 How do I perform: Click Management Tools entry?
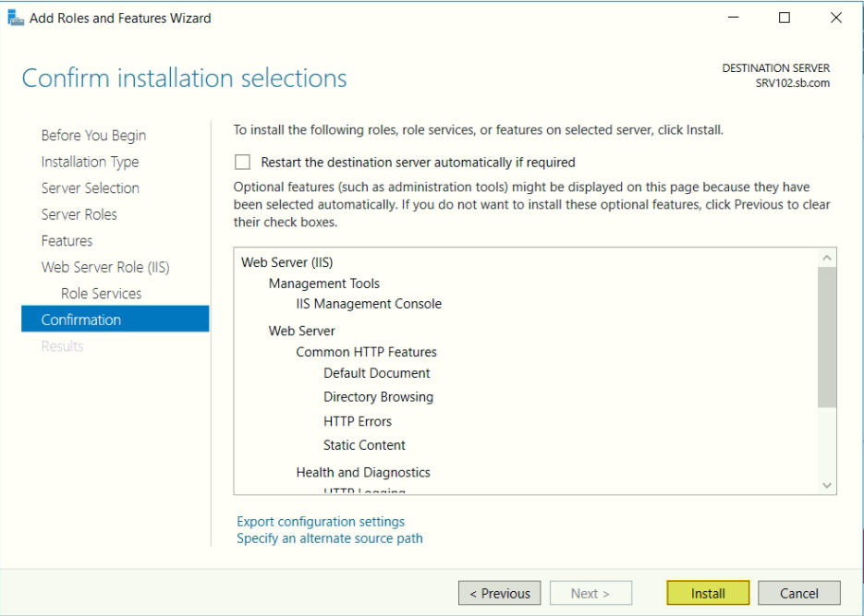[x=324, y=284]
